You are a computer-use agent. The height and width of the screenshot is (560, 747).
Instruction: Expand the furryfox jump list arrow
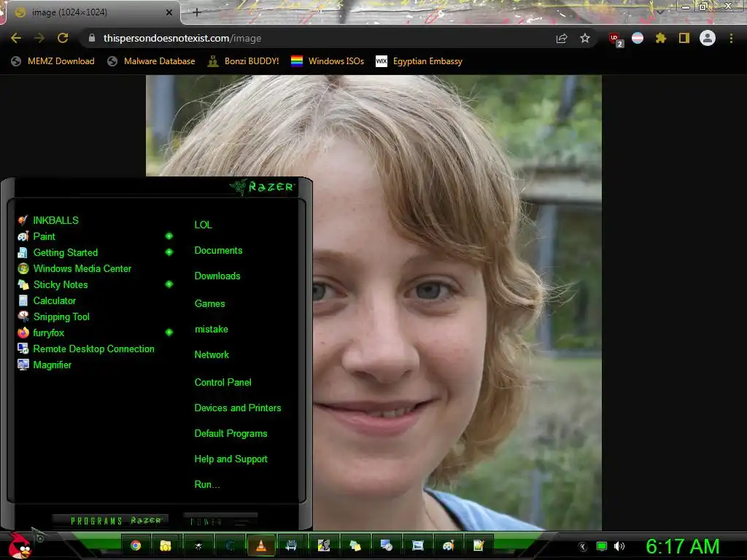[x=169, y=332]
